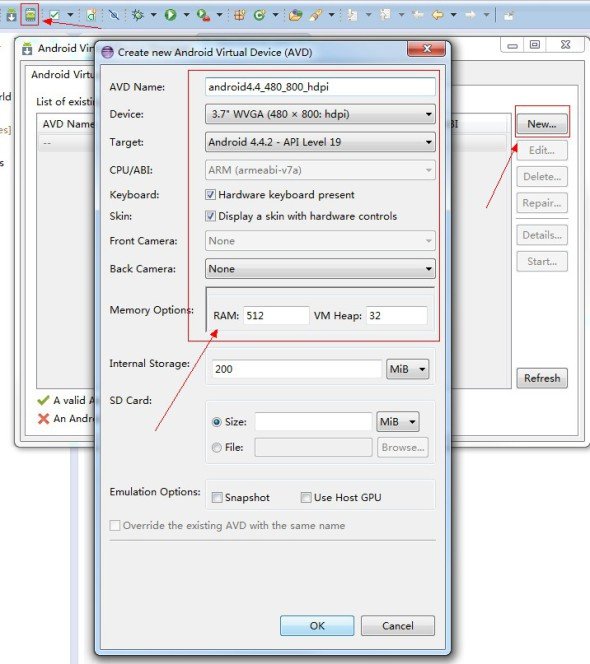Viewport: 590px width, 664px height.
Task: Click the VM Heap field showing 32
Action: (x=396, y=315)
